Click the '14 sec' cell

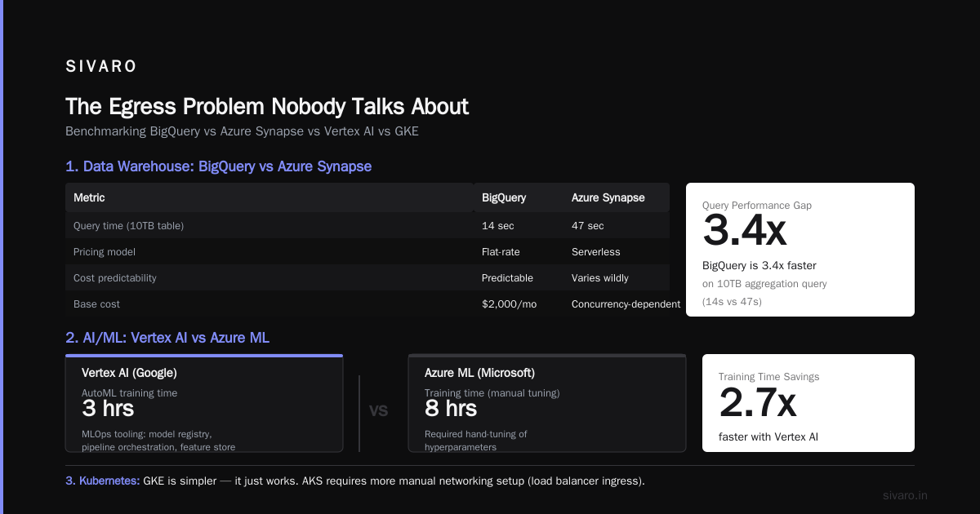pos(498,226)
